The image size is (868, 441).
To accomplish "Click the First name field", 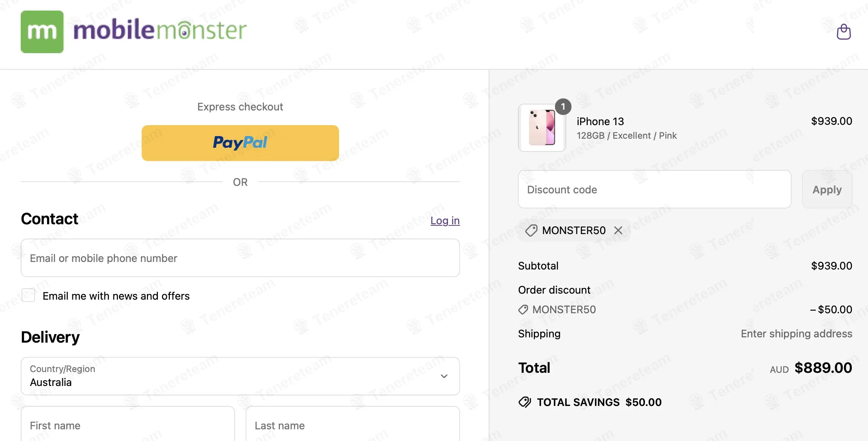I will pos(128,425).
